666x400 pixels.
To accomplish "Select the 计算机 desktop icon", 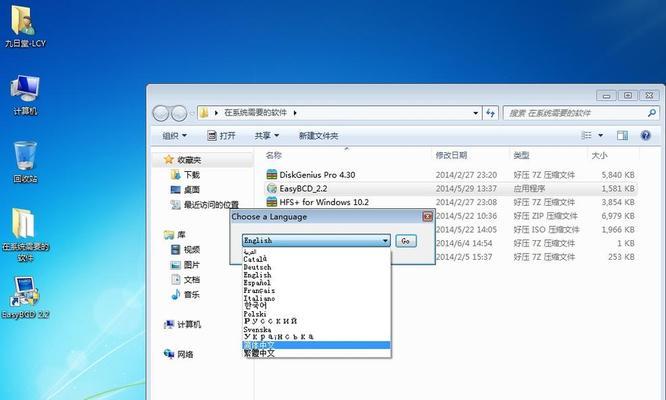I will [x=25, y=95].
